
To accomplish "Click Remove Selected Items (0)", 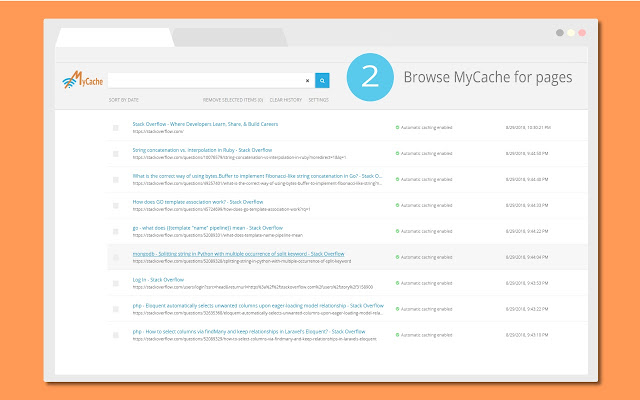I will [x=233, y=100].
